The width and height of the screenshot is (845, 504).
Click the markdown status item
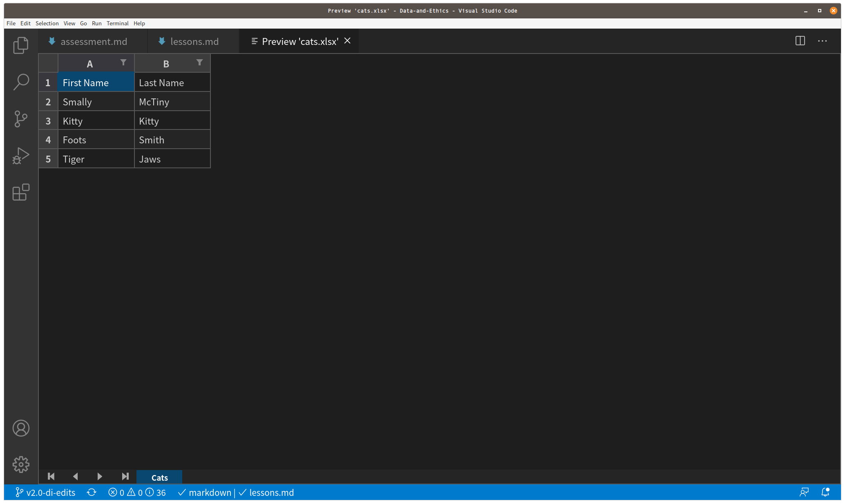click(x=205, y=493)
